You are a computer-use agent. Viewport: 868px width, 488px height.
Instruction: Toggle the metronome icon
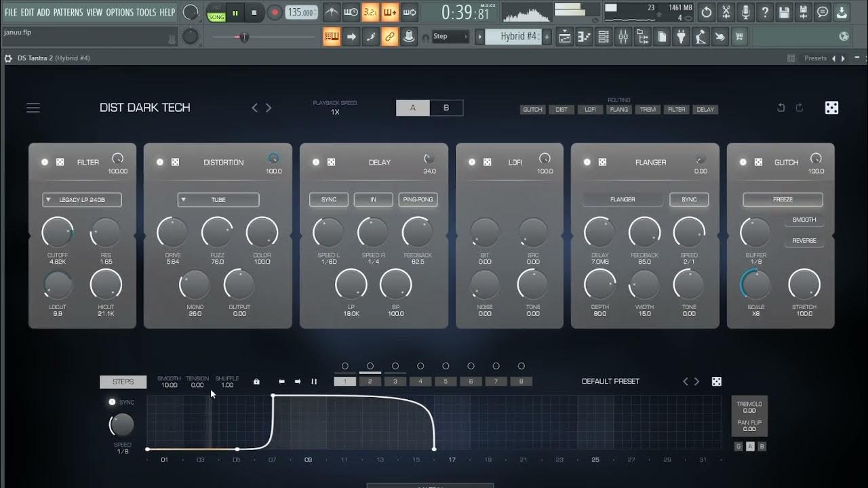coord(331,12)
